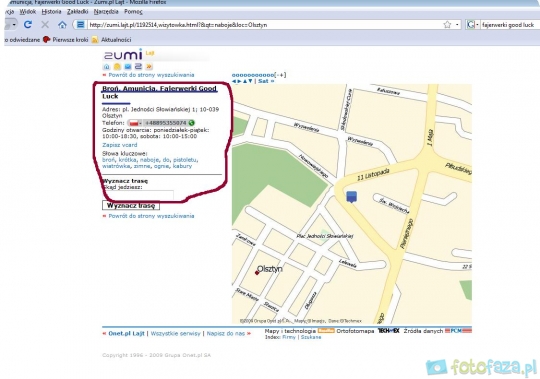
Task: Follow the top Powrót do strony wyszukiwania link
Action: (x=151, y=75)
